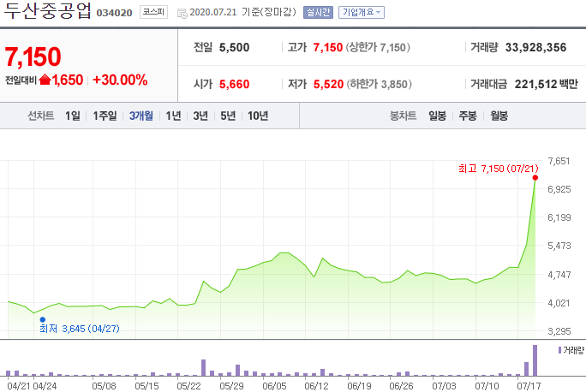The image size is (586, 392).
Task: Select the 1주일 line chart tab
Action: pyautogui.click(x=105, y=116)
